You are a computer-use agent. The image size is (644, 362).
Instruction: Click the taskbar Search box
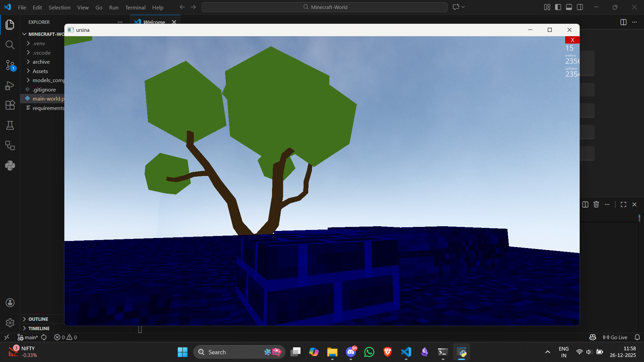pos(239,352)
